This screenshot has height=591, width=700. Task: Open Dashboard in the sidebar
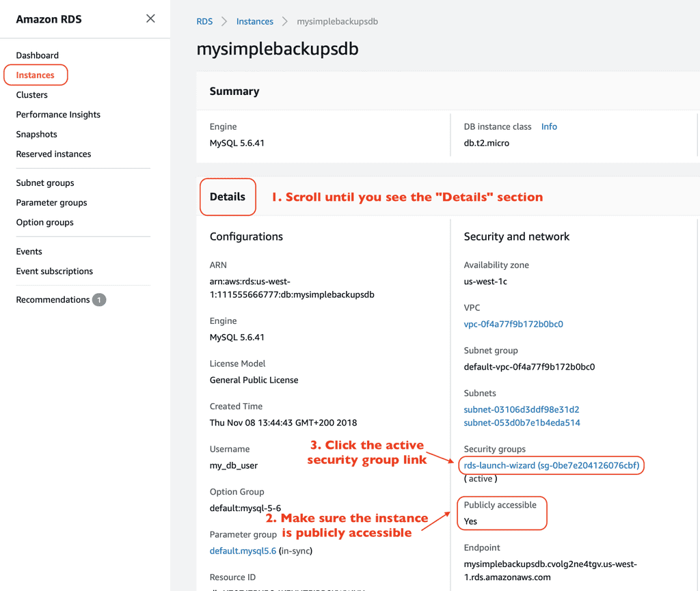pyautogui.click(x=38, y=55)
